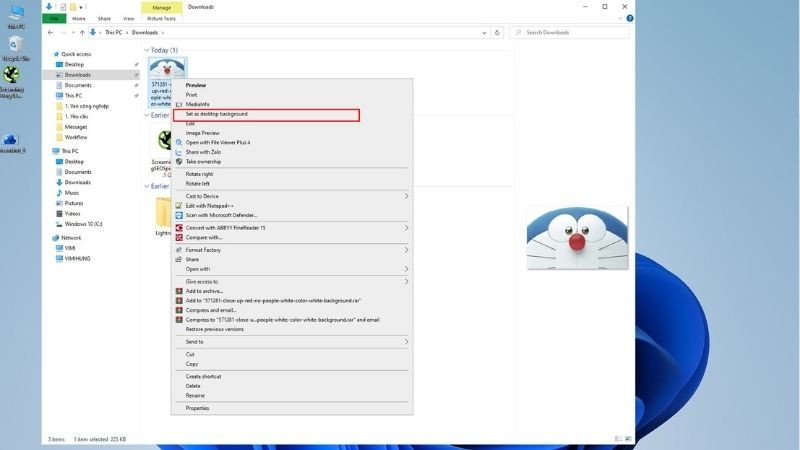Open the Workflow folder in sidebar
800x450 pixels.
(76, 137)
